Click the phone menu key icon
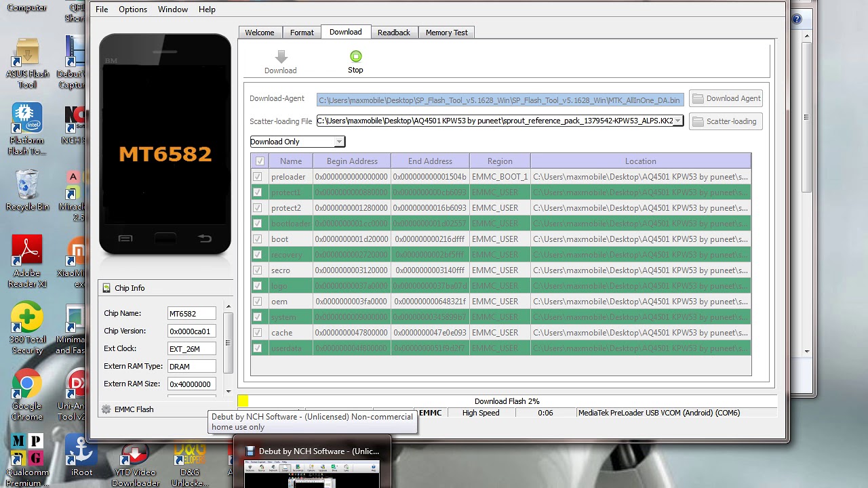868x488 pixels. [x=125, y=239]
